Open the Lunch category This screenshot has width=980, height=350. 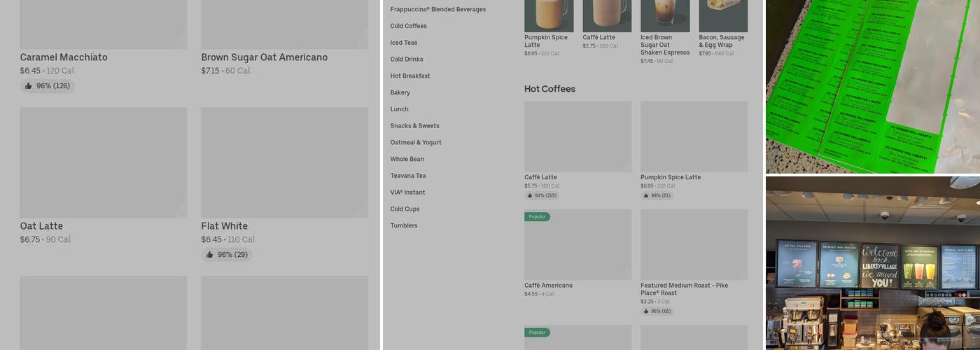click(x=400, y=109)
